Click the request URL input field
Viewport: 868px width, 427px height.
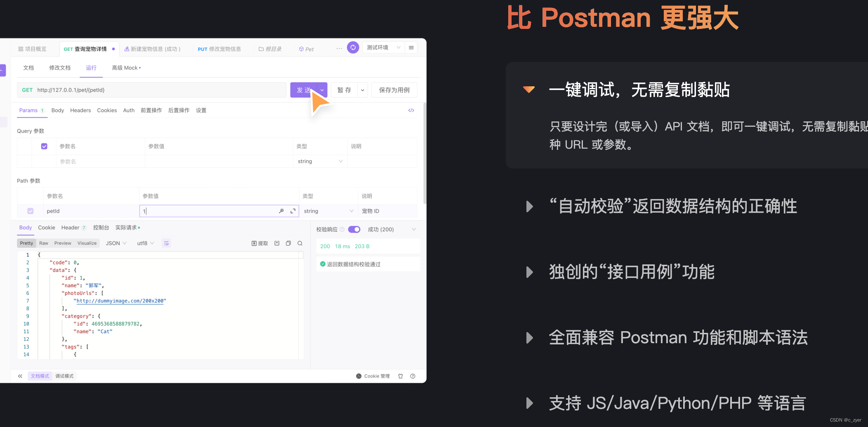pos(152,90)
